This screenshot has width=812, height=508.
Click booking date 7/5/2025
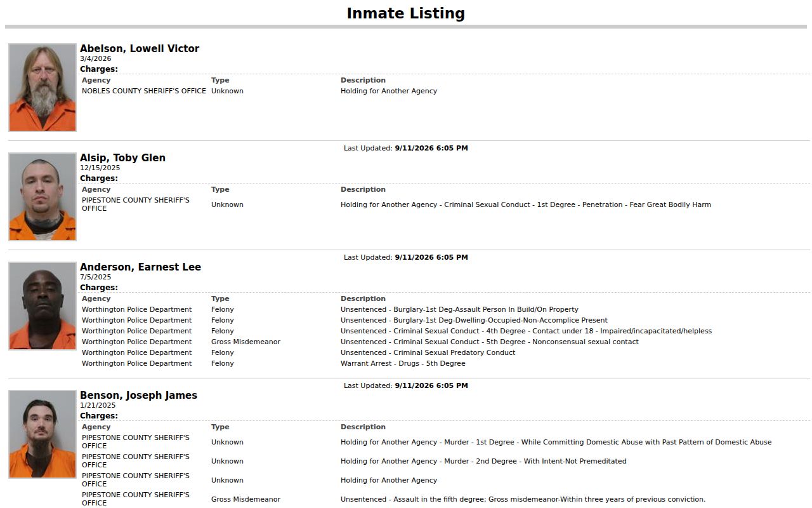95,277
